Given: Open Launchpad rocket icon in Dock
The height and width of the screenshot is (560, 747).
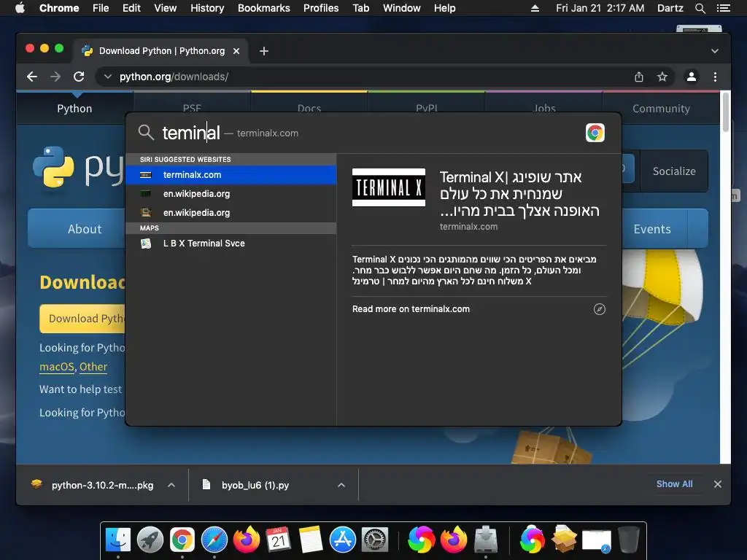Looking at the screenshot, I should pyautogui.click(x=150, y=540).
